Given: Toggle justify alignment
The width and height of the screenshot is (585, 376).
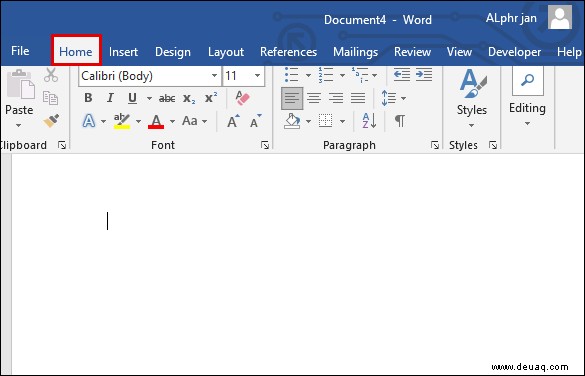Looking at the screenshot, I should click(358, 98).
